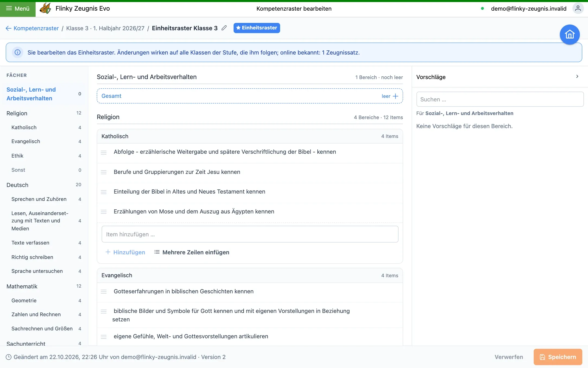This screenshot has width=588, height=368.
Task: Open 'Texte verfassen' in sidebar
Action: pyautogui.click(x=44, y=243)
